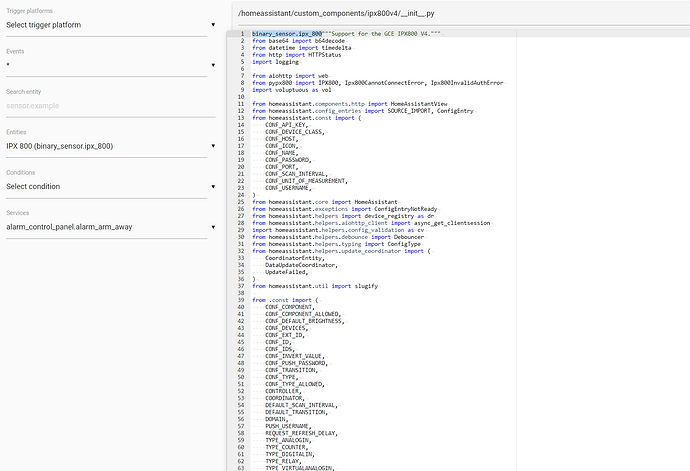Click CONF_PASSWORD on line 19
The image size is (690, 471).
pos(286,160)
